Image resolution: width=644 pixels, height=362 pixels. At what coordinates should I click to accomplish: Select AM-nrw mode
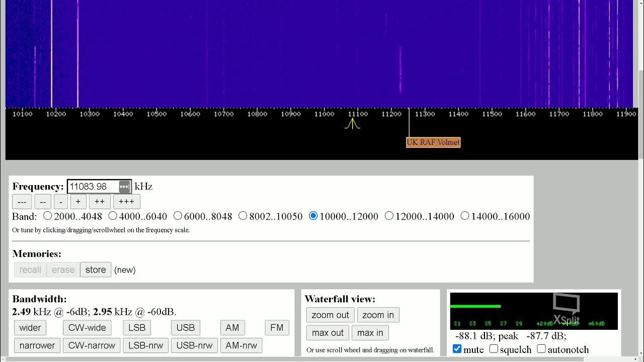pyautogui.click(x=241, y=345)
